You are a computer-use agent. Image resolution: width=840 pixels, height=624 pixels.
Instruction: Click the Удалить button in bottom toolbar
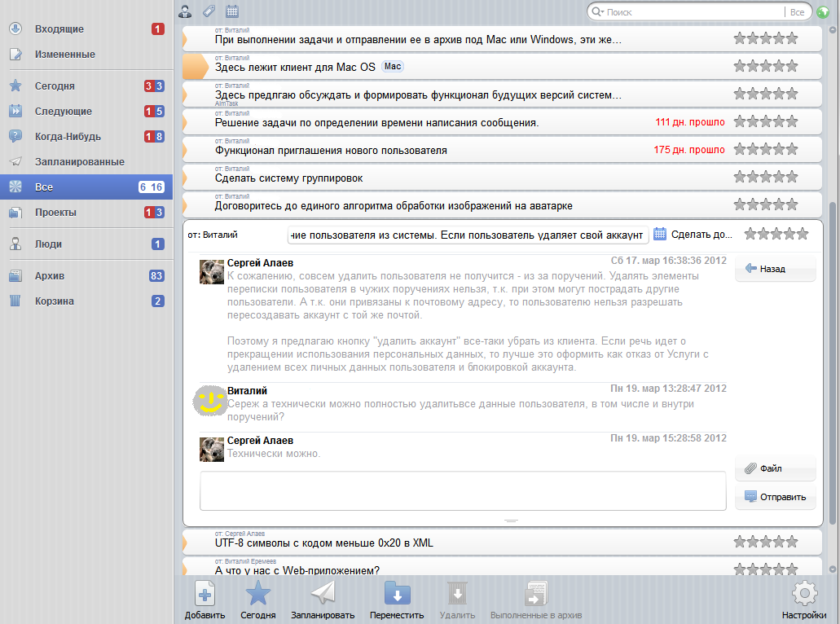pyautogui.click(x=457, y=600)
